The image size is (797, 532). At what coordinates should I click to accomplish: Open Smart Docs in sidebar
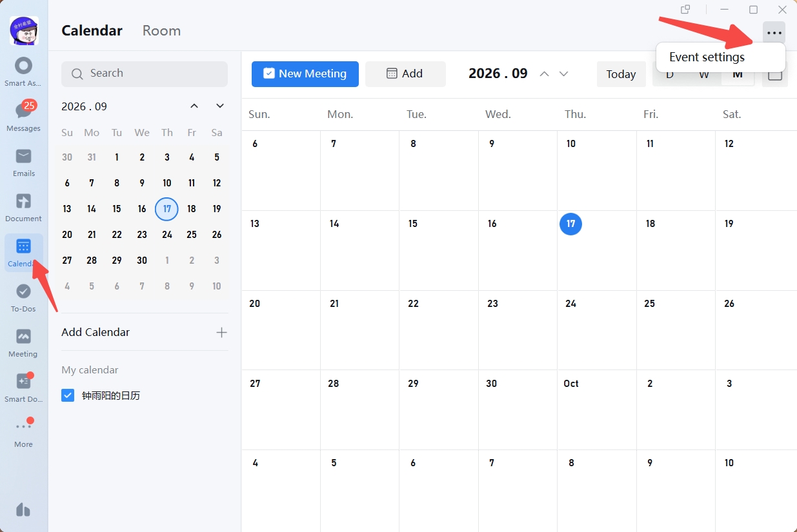tap(23, 388)
